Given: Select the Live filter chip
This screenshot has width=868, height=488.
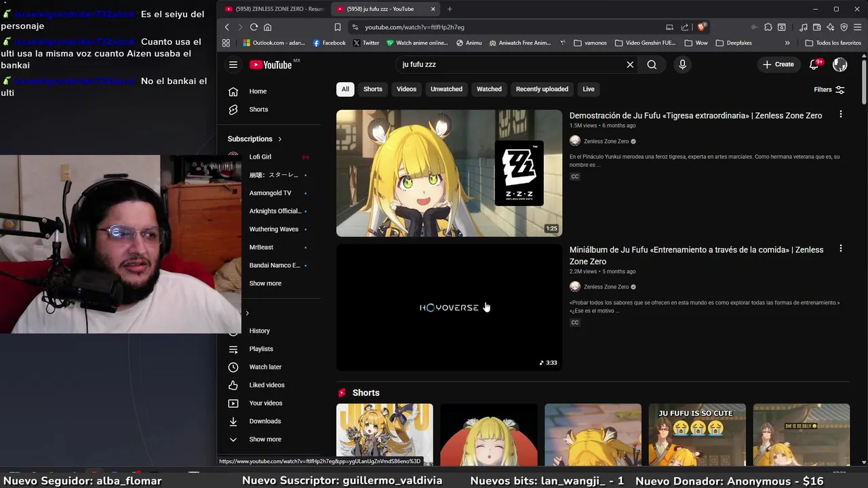Looking at the screenshot, I should click(x=589, y=89).
